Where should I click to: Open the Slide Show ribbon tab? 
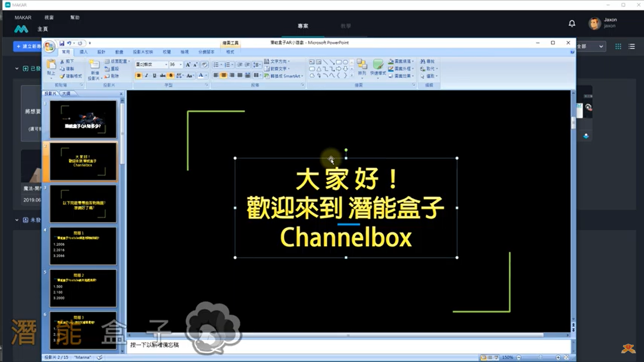(x=143, y=52)
